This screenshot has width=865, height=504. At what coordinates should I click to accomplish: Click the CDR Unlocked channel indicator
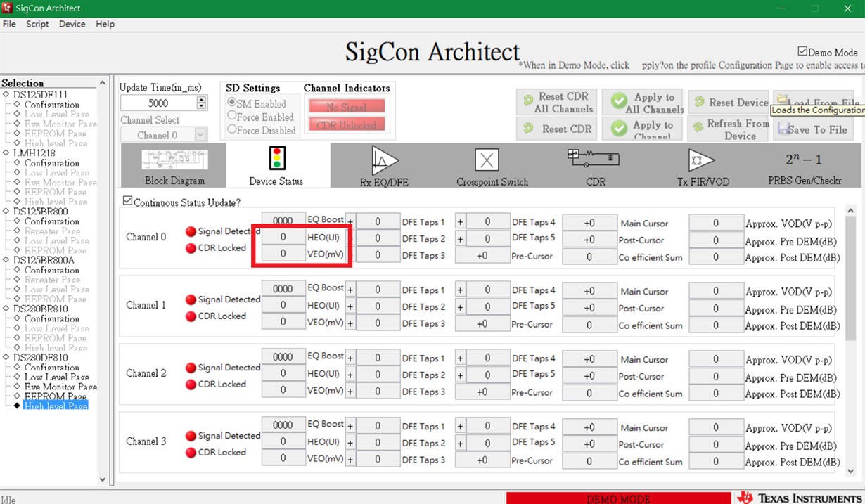pos(346,125)
